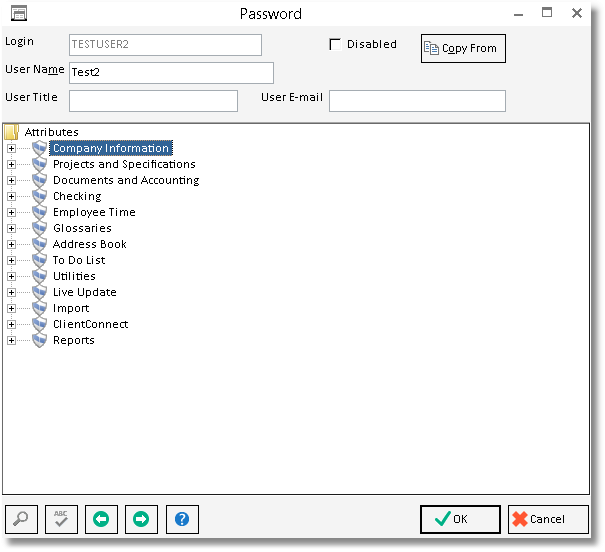Screen dimensions: 605x552
Task: Expand the Import node
Action: click(x=11, y=308)
